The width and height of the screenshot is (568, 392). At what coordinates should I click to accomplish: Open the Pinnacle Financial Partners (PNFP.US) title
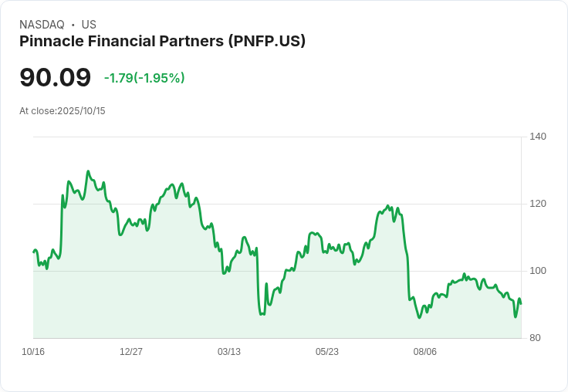(162, 42)
